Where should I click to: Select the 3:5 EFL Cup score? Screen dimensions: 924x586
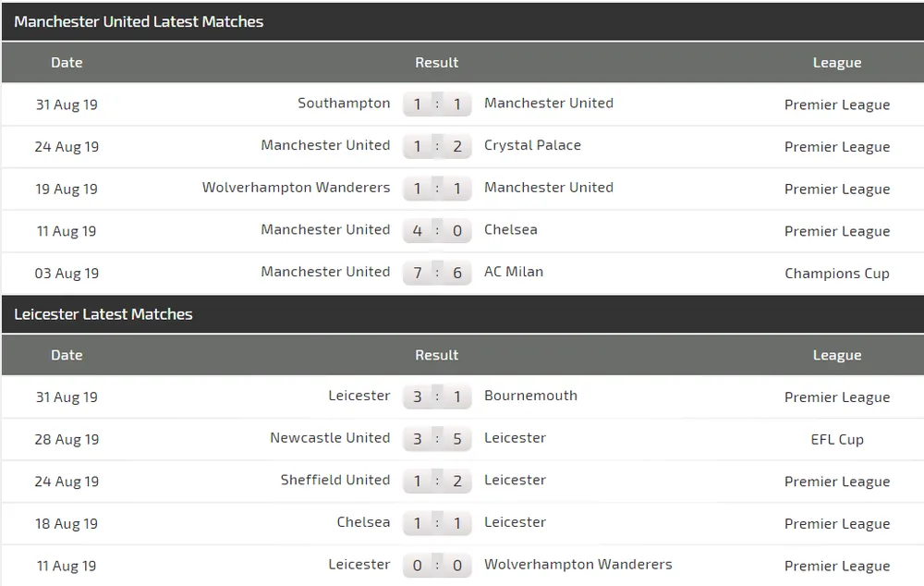tap(437, 438)
